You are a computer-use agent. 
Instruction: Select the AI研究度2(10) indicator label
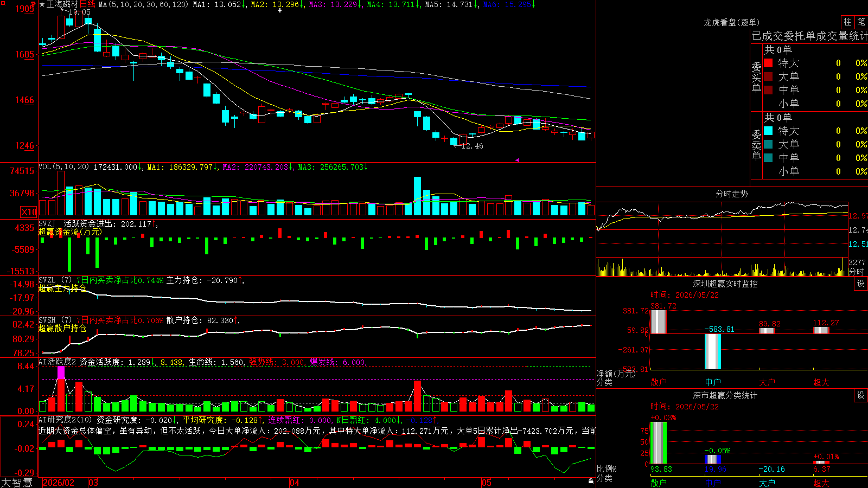pos(66,420)
